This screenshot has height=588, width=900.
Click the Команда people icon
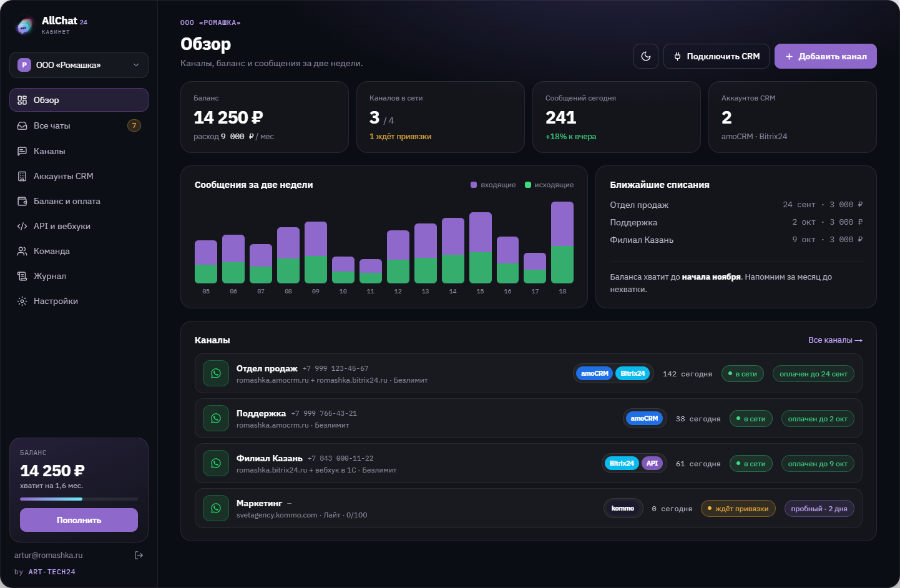point(22,251)
